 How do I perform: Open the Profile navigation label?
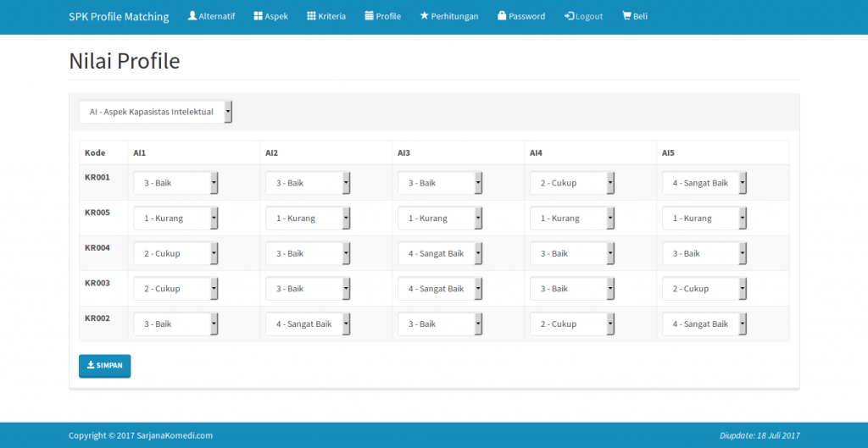[x=388, y=16]
